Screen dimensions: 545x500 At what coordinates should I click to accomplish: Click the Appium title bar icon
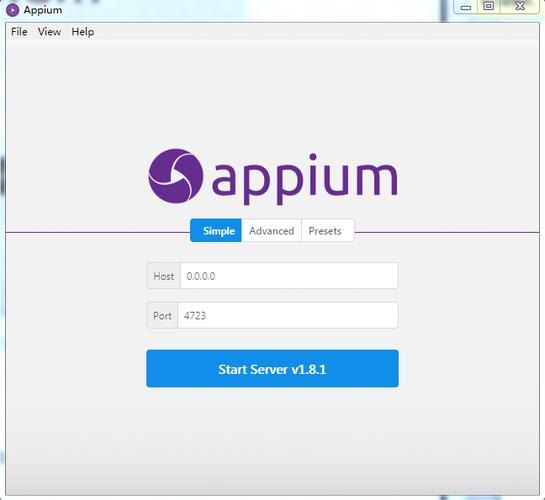coord(13,10)
